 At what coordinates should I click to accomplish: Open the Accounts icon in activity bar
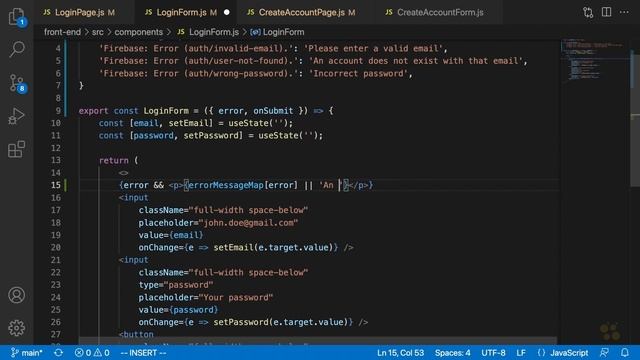[16, 295]
